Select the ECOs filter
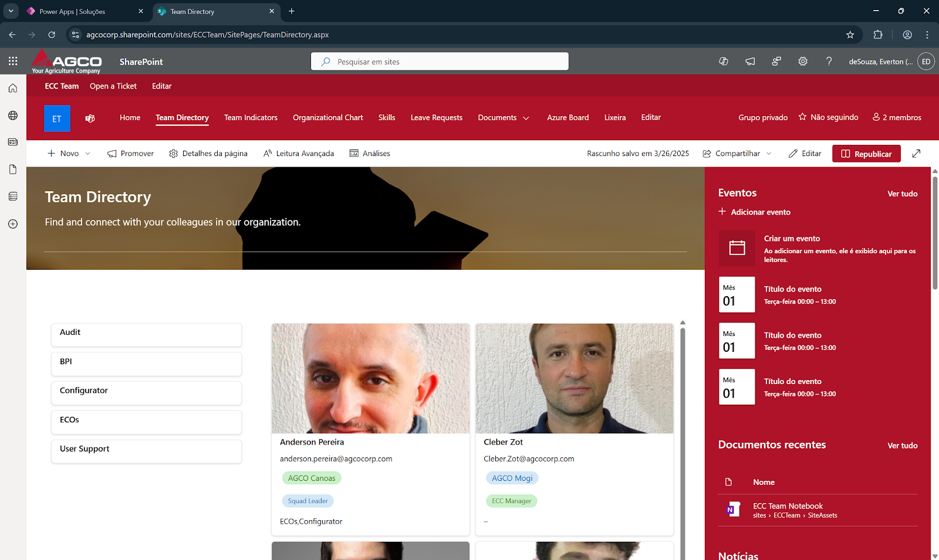939x560 pixels. pos(146,422)
